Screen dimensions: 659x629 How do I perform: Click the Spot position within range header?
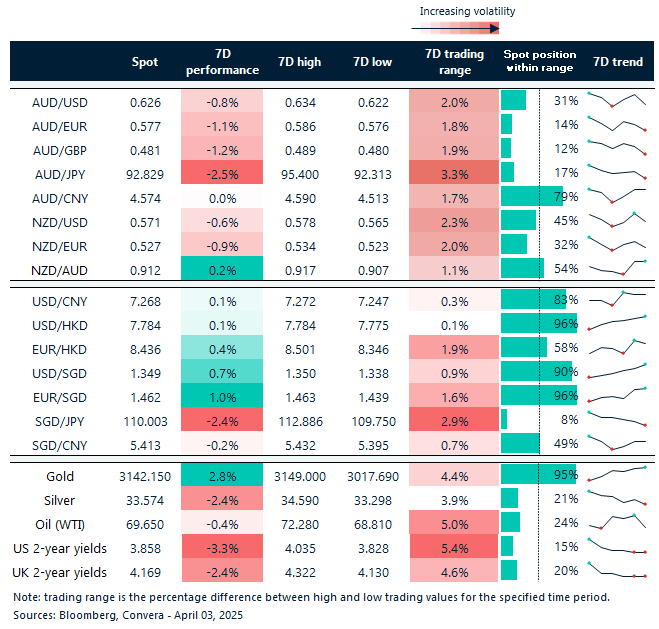click(x=538, y=62)
